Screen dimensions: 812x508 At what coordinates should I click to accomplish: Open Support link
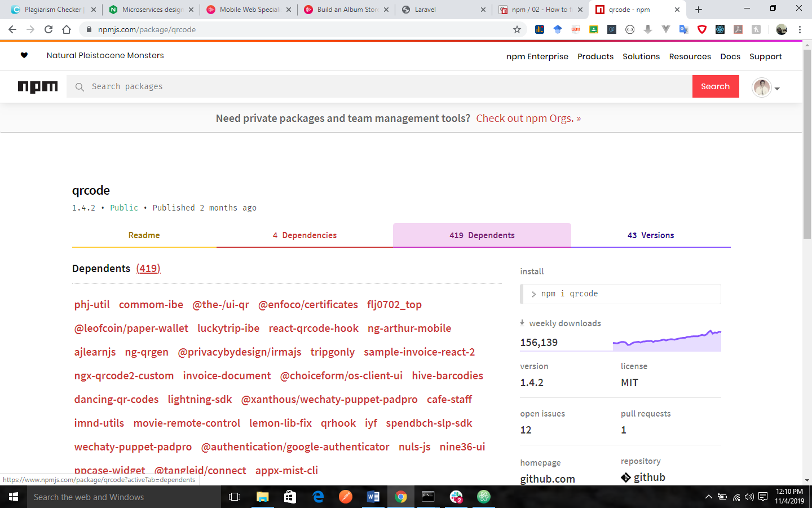click(765, 56)
